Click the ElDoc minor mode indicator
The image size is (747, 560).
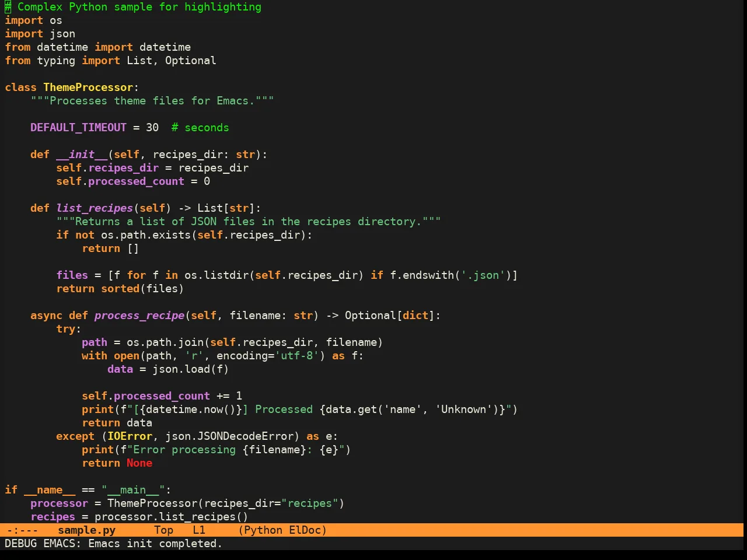[305, 530]
